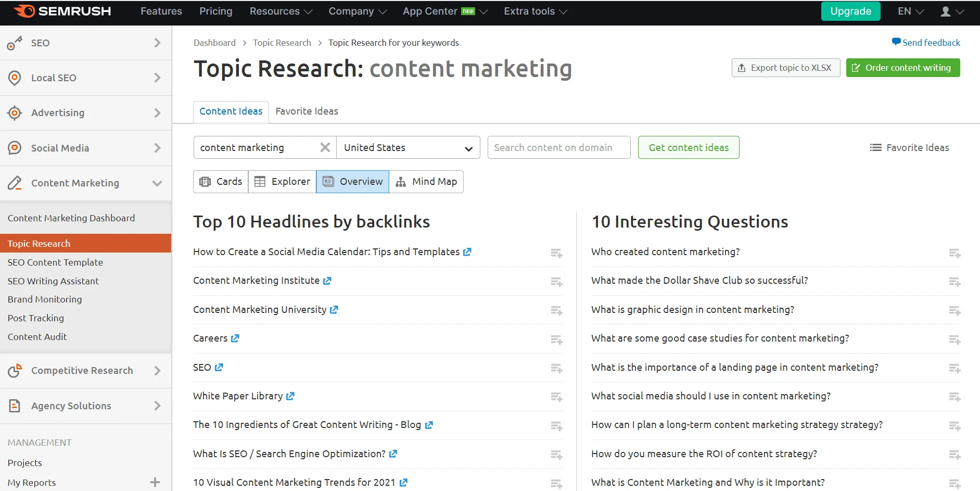
Task: Switch to the Favorite Ideas tab
Action: (307, 111)
